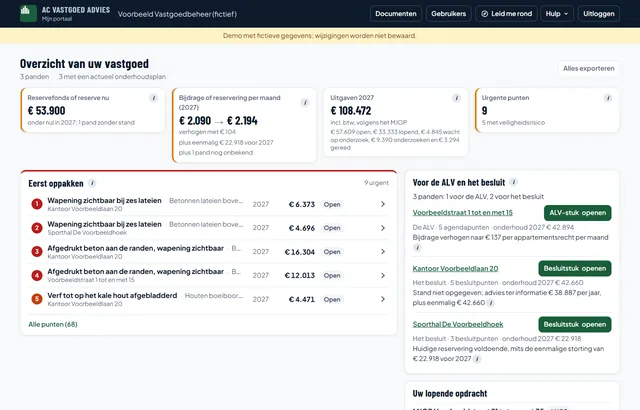Open info icon after € 22.918 voor 2027
Viewport: 640px width, 410px height.
[477, 359]
